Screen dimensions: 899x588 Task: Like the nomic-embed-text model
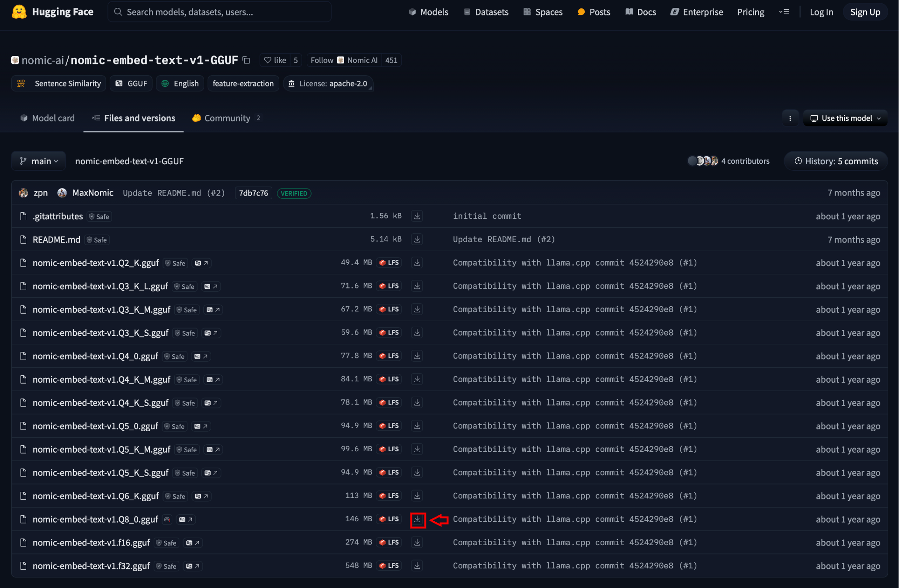(x=275, y=60)
